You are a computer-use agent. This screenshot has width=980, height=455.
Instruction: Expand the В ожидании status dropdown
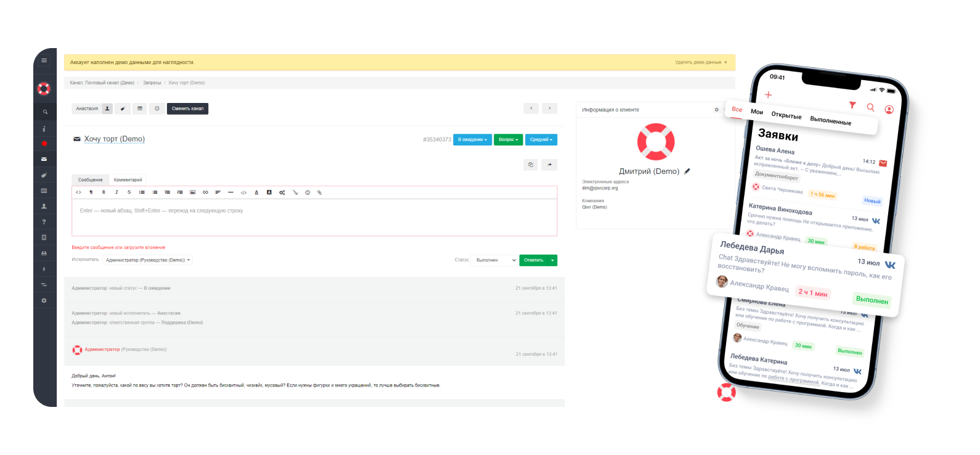(x=472, y=139)
